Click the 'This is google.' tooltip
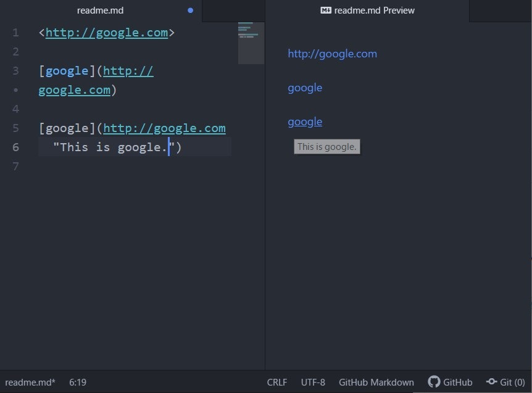This screenshot has width=532, height=393. pyautogui.click(x=326, y=146)
